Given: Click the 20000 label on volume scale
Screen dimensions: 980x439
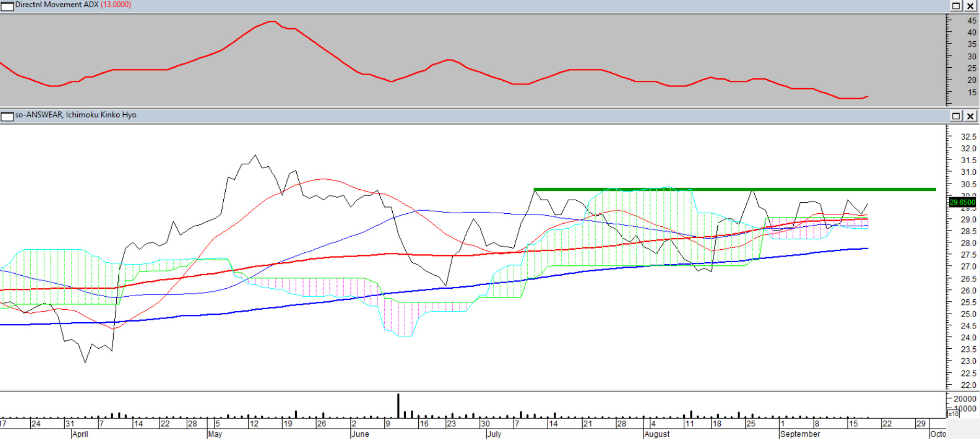Looking at the screenshot, I should [965, 399].
